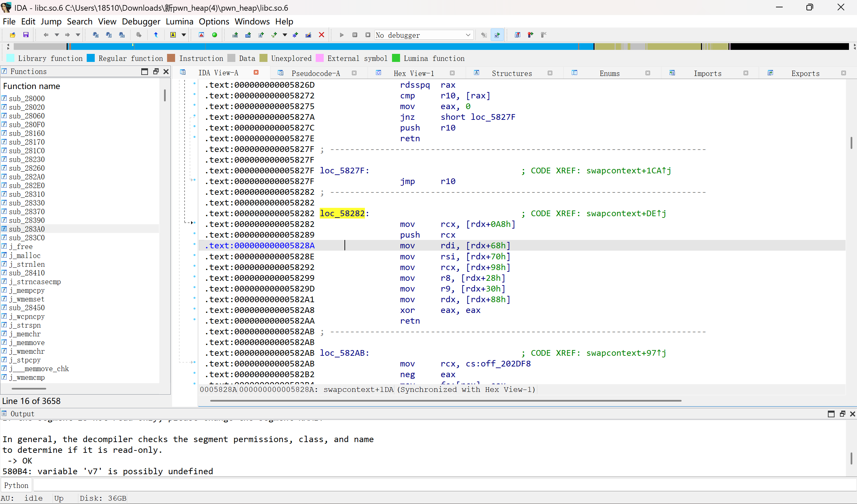Click the first toolbar icon right of the debugger toggle
This screenshot has width=857, height=504.
tap(517, 35)
